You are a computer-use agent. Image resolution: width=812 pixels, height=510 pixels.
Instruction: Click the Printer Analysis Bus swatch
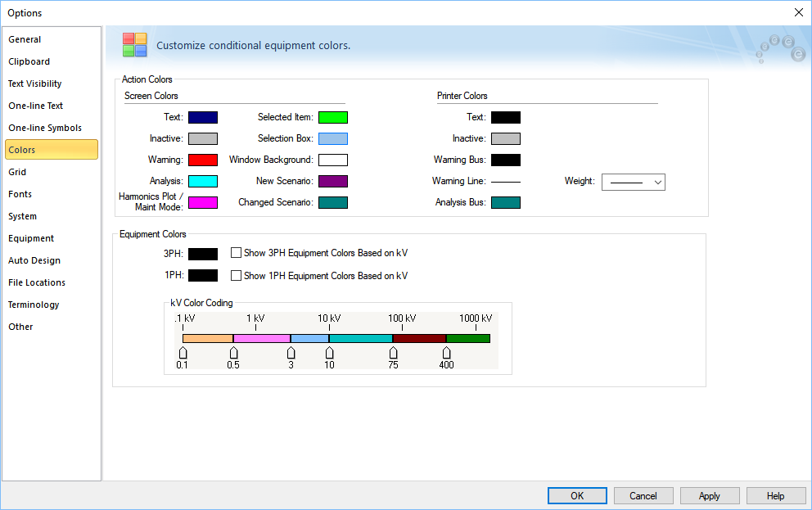click(x=505, y=202)
